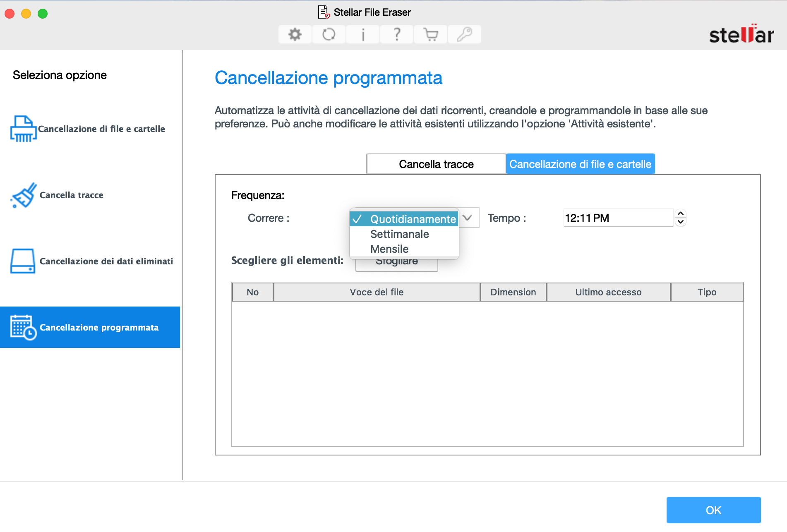Decrease the time with the down stepper arrow

tap(681, 222)
